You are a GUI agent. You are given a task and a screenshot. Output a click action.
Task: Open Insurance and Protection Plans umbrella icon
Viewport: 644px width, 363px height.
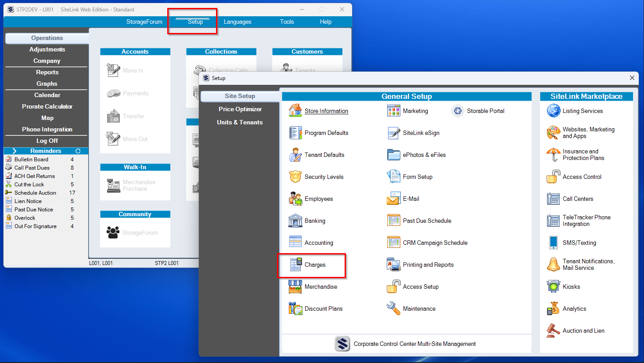tap(554, 155)
